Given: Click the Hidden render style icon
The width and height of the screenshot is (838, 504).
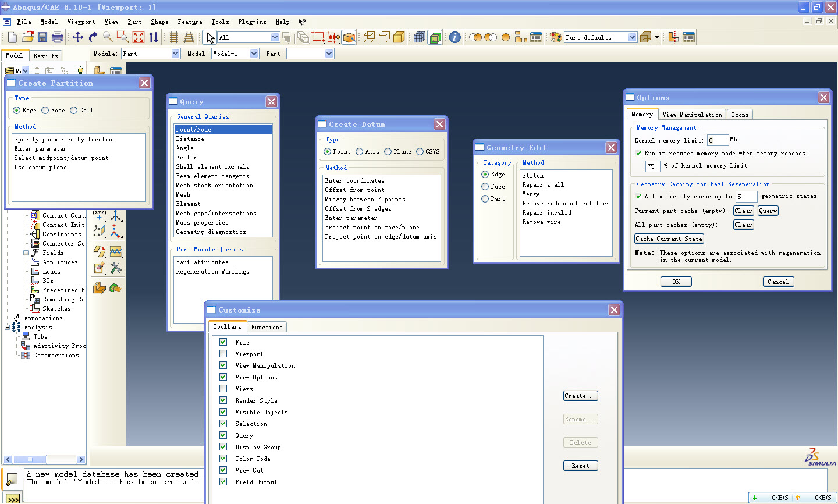Looking at the screenshot, I should (384, 37).
